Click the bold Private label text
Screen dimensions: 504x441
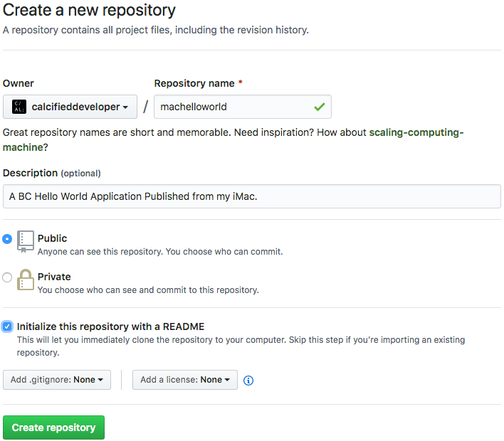tap(54, 277)
